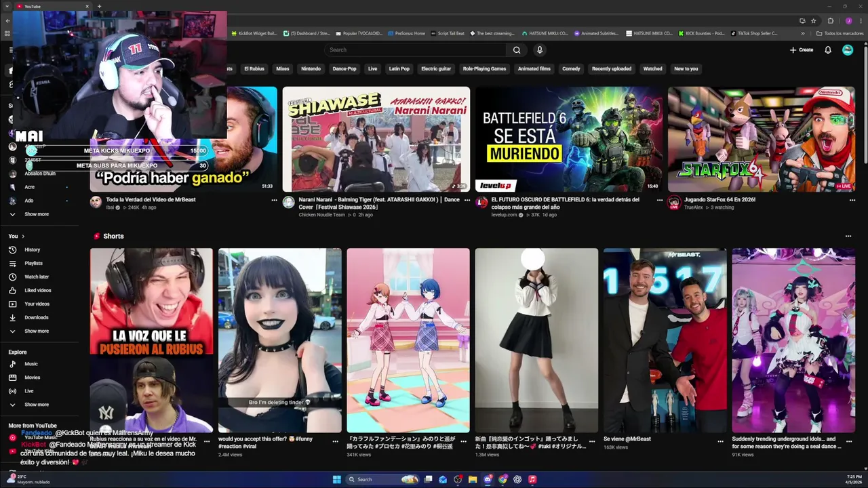868x488 pixels.
Task: Open the StarFox 64 live thumbnail
Action: [x=762, y=139]
